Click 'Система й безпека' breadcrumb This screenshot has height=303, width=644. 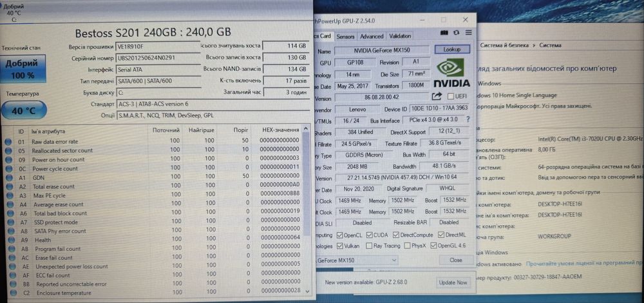coord(504,45)
